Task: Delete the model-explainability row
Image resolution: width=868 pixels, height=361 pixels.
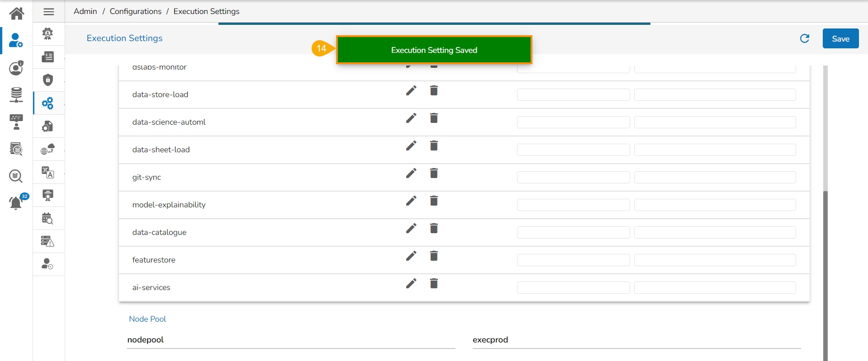Action: coord(434,201)
